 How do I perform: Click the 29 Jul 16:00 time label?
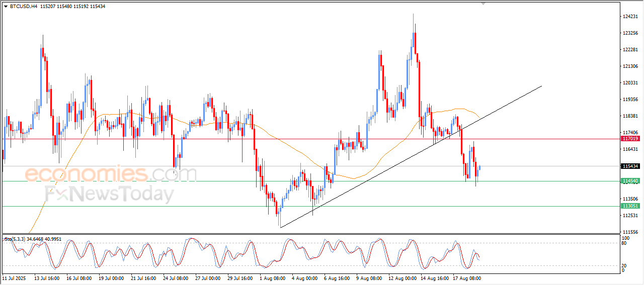[240, 277]
